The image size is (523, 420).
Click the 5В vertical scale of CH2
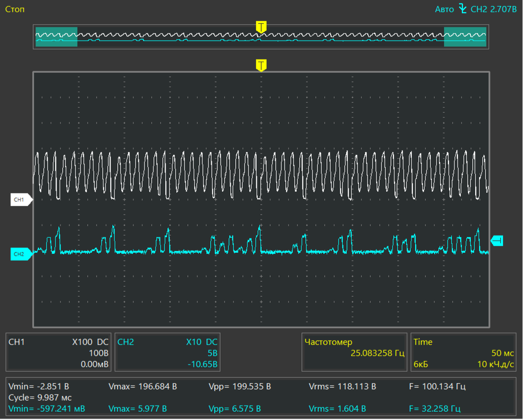212,353
